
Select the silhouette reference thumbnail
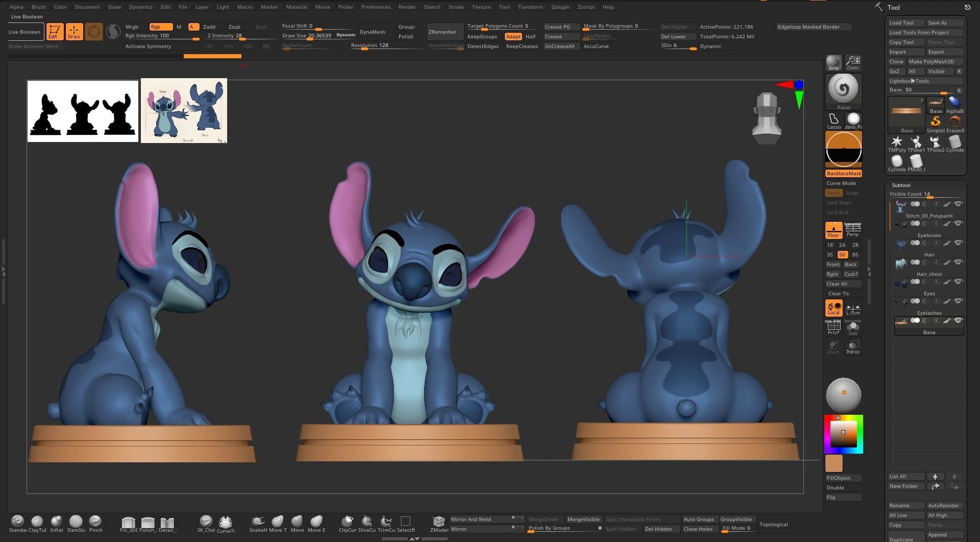[83, 111]
